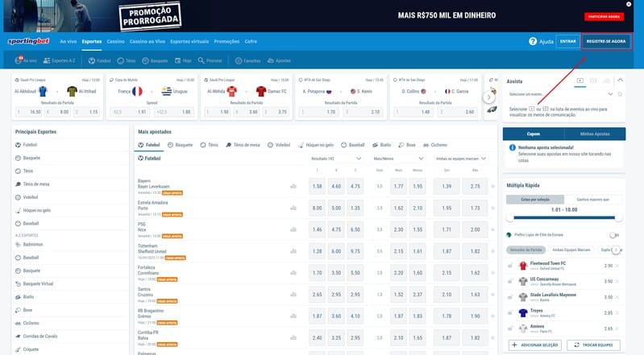Switch to Basquete tab in Mais apostados

[181, 145]
